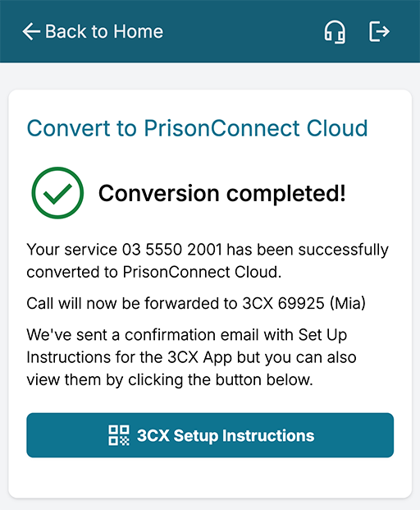Click the empty white card area below the button
Screen dimensions: 420x510
click(210, 477)
